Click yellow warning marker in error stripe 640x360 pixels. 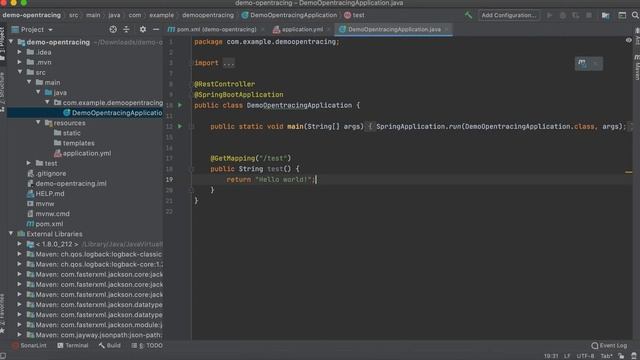click(x=629, y=172)
